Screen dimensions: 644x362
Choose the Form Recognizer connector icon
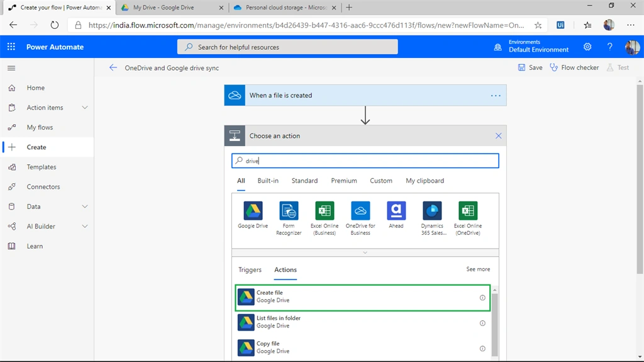288,211
